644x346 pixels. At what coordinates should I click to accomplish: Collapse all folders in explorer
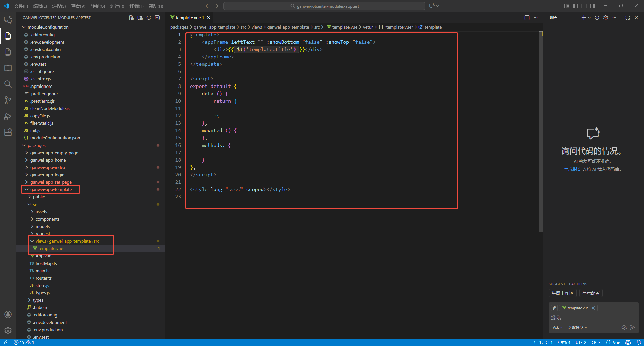pyautogui.click(x=157, y=18)
